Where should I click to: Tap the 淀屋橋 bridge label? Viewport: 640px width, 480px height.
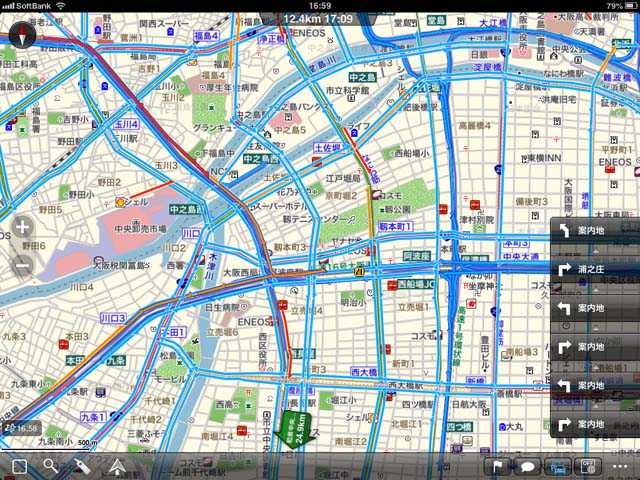pos(487,67)
